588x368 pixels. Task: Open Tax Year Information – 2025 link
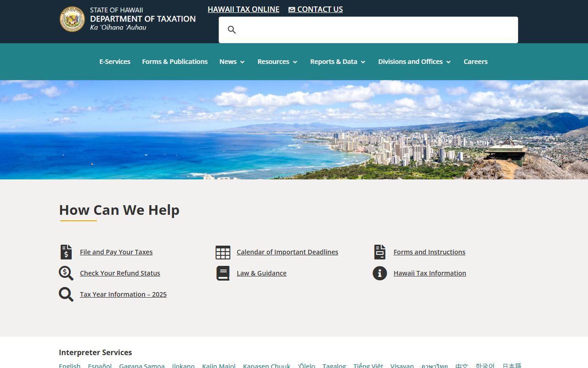(123, 294)
